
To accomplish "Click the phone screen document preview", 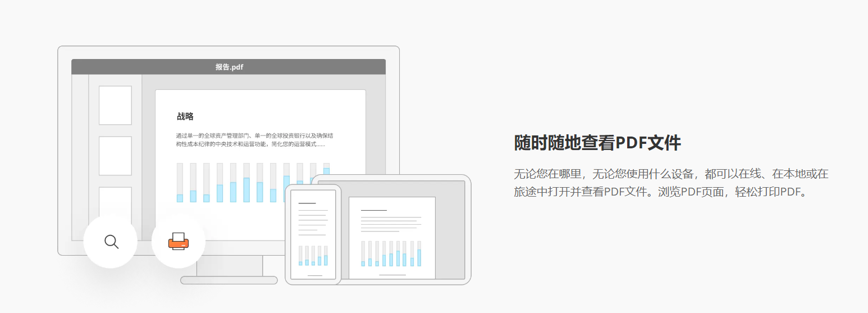I will (313, 234).
